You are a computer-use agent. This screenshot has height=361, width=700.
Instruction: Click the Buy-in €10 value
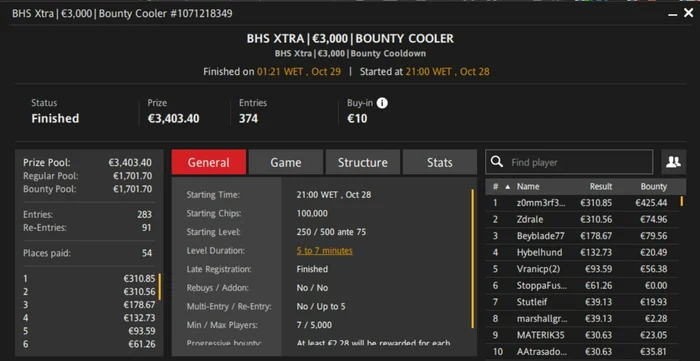coord(357,119)
